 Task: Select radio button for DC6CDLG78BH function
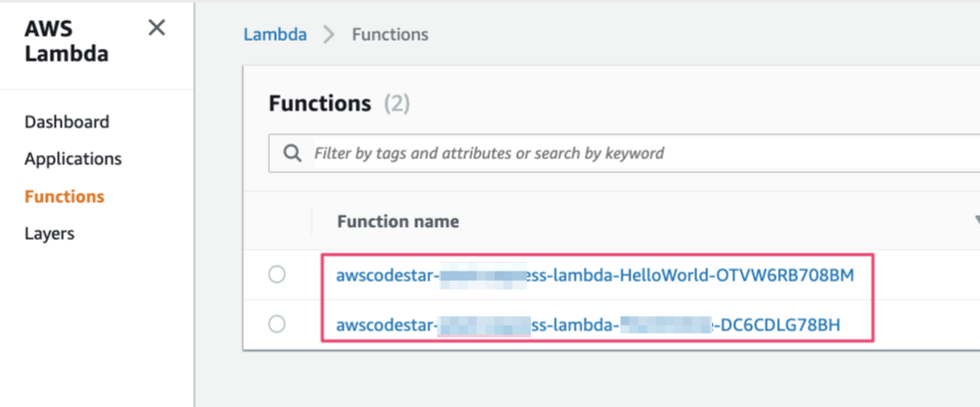point(277,324)
